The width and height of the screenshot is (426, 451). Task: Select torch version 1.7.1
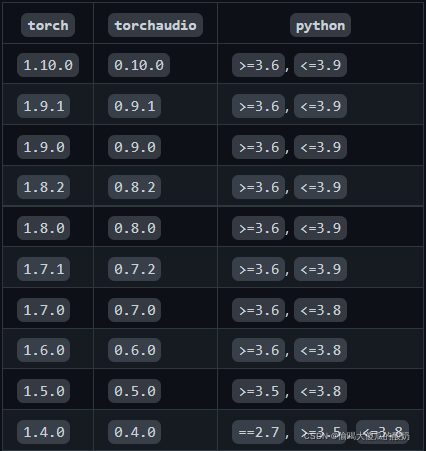tap(44, 269)
